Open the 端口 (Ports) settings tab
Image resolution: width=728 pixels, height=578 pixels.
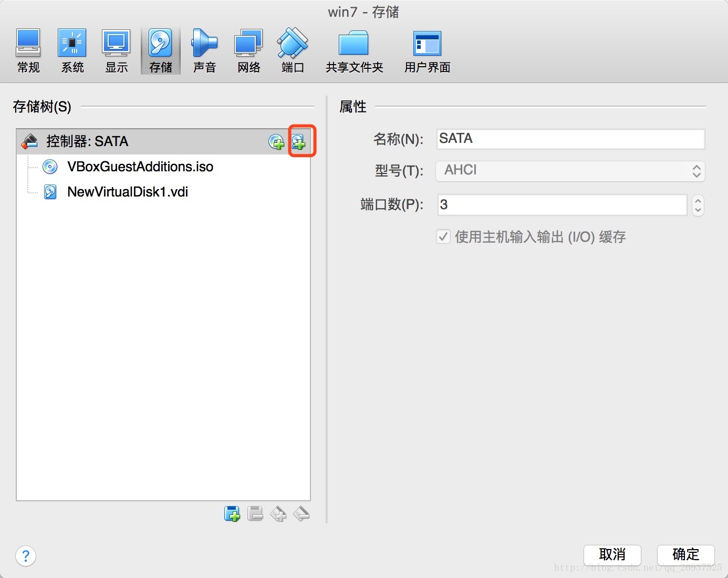(293, 51)
